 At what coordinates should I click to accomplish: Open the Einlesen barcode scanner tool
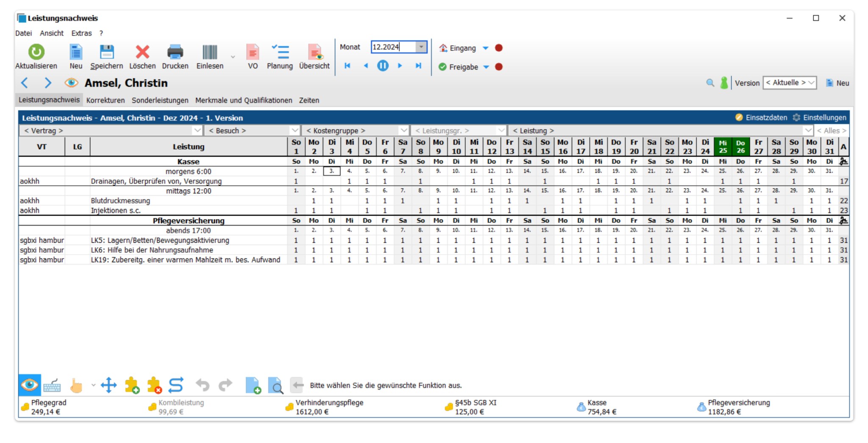pyautogui.click(x=209, y=52)
